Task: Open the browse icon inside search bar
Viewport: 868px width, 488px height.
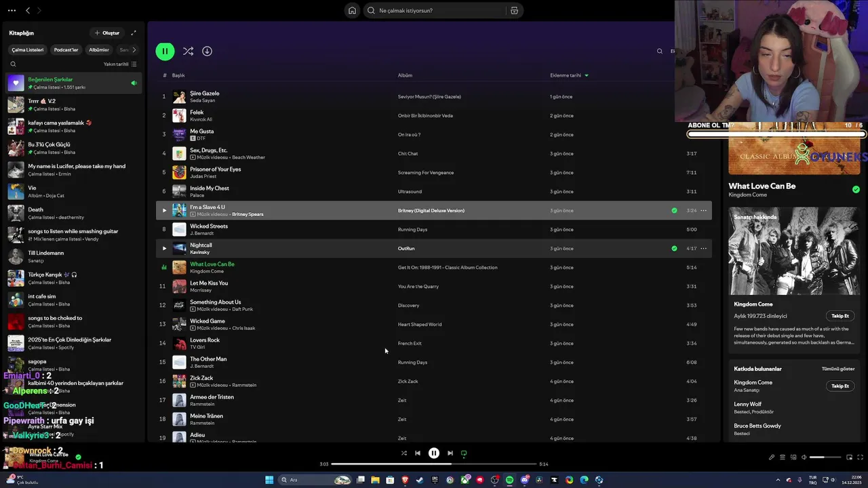Action: tap(514, 10)
